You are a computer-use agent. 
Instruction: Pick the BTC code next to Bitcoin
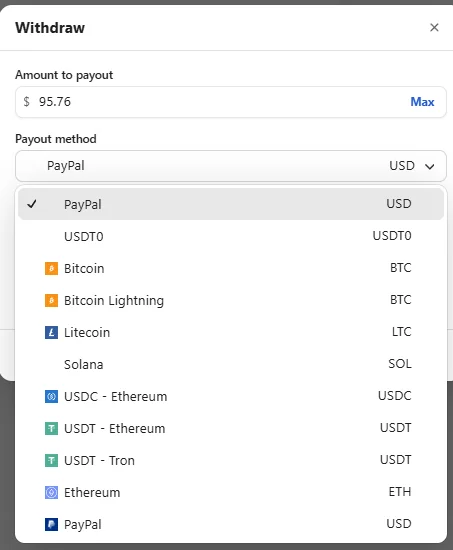(x=400, y=268)
